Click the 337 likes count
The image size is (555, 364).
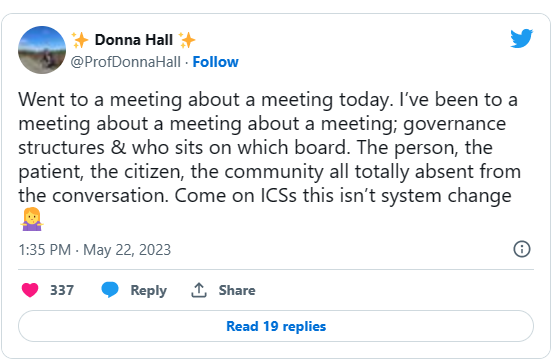(x=62, y=290)
